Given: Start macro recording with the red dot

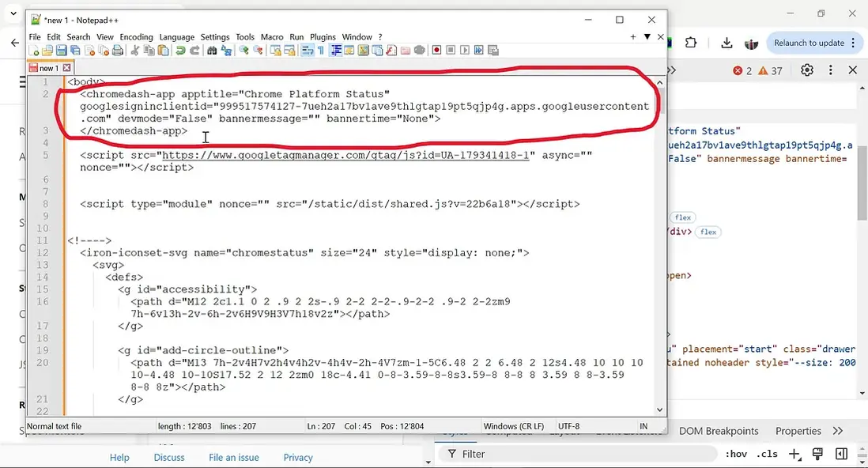Looking at the screenshot, I should coord(437,51).
